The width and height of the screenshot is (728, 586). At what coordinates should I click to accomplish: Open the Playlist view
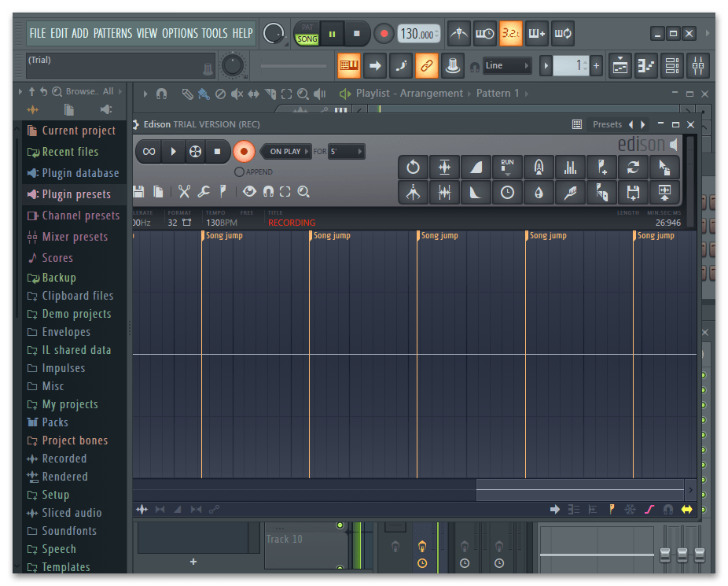tap(620, 65)
